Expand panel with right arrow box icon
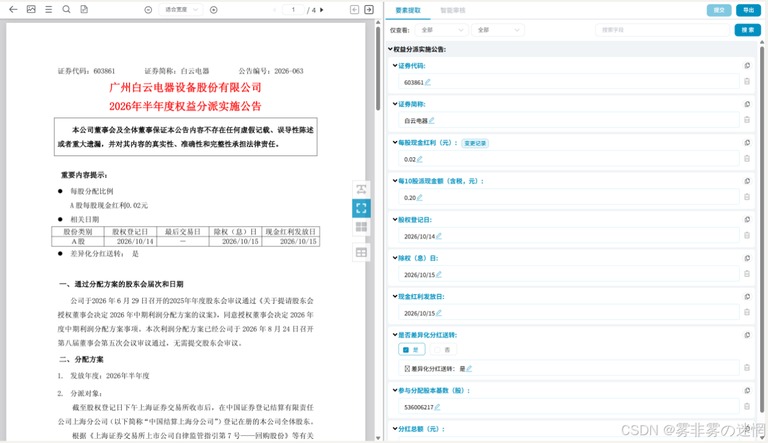The height and width of the screenshot is (443, 768). pyautogui.click(x=369, y=10)
